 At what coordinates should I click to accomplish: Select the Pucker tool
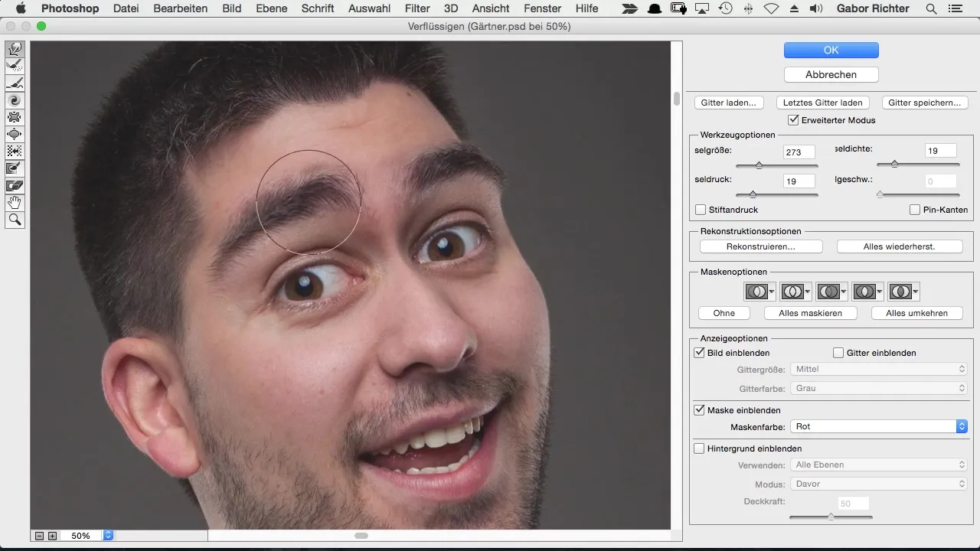point(15,117)
